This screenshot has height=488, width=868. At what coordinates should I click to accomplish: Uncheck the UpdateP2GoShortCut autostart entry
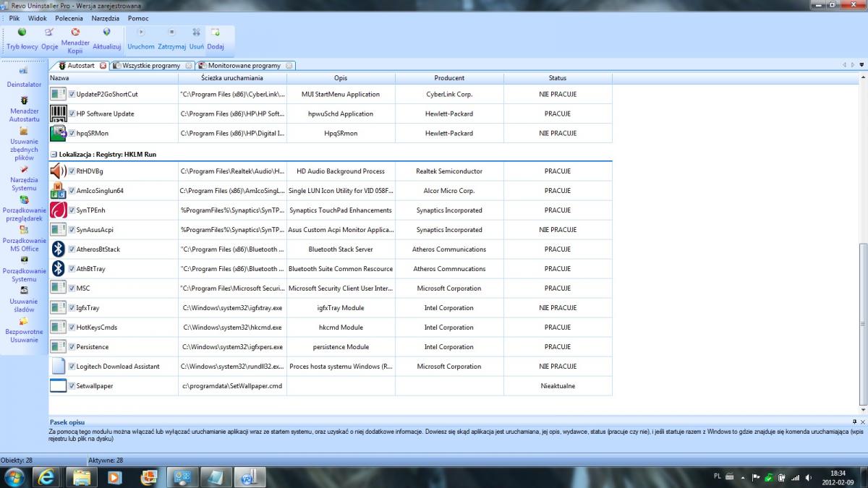point(72,94)
